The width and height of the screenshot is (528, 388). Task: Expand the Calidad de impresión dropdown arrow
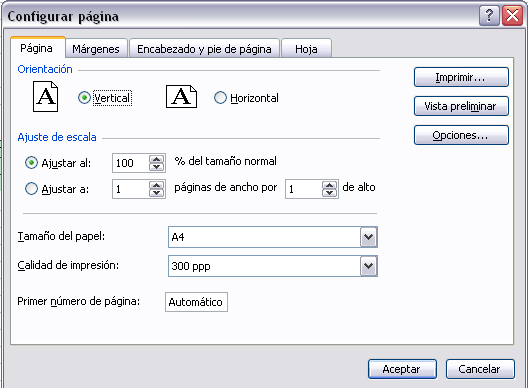pyautogui.click(x=368, y=266)
